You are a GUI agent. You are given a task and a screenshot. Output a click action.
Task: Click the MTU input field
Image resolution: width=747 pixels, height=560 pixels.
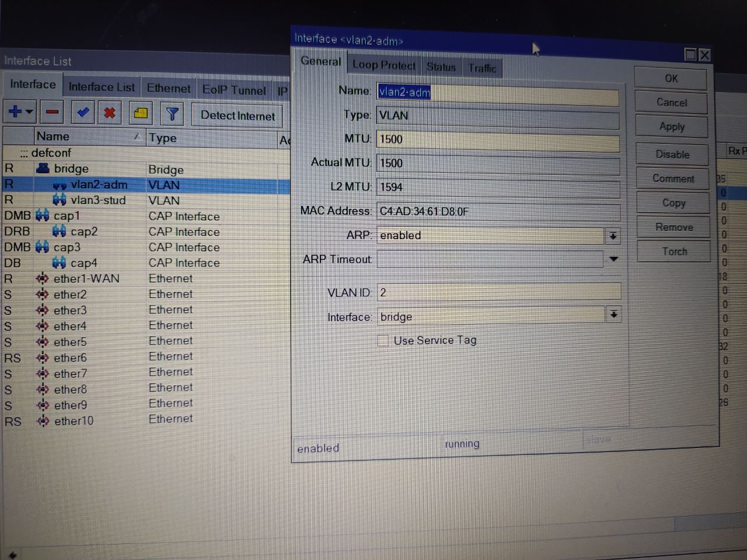click(x=498, y=141)
